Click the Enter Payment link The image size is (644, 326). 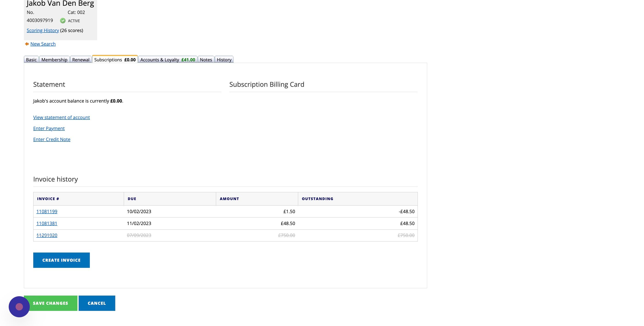(x=49, y=128)
